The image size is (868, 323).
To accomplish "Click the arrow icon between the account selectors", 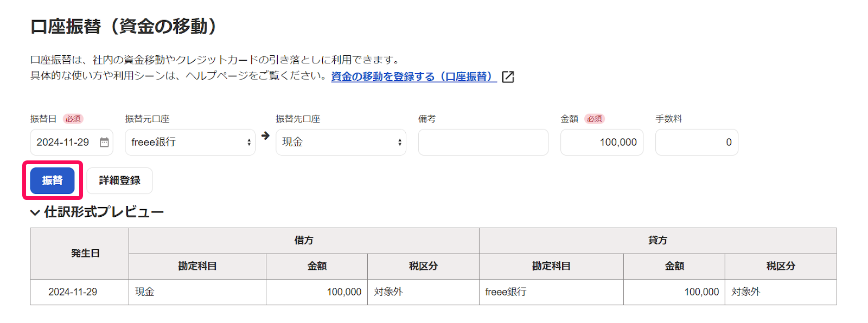I will coord(265,136).
